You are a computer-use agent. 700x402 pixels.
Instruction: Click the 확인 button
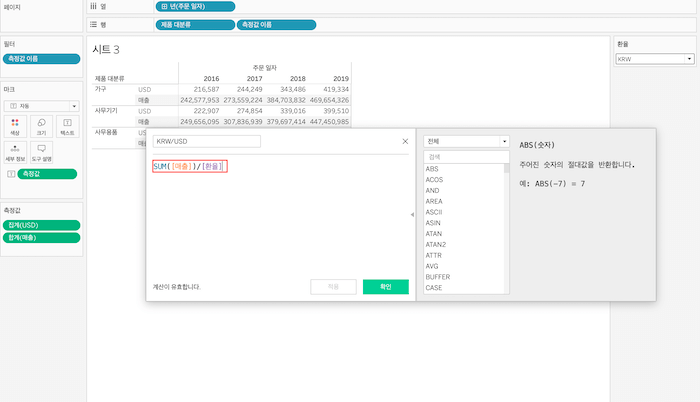(386, 287)
